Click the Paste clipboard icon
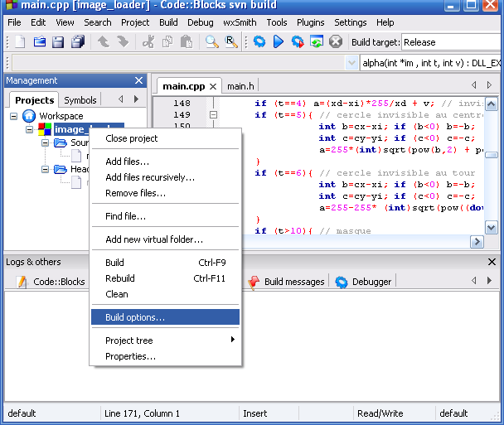This screenshot has height=425, width=504. pyautogui.click(x=187, y=41)
